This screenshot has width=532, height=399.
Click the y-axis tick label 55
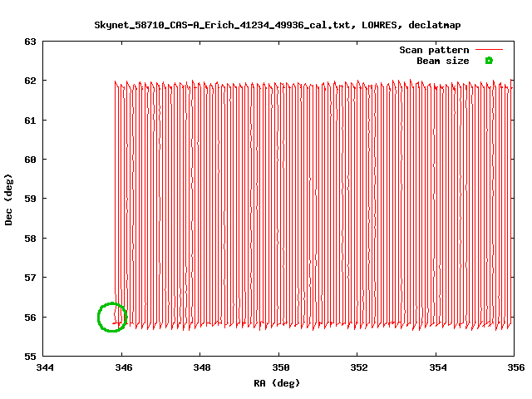pos(30,357)
